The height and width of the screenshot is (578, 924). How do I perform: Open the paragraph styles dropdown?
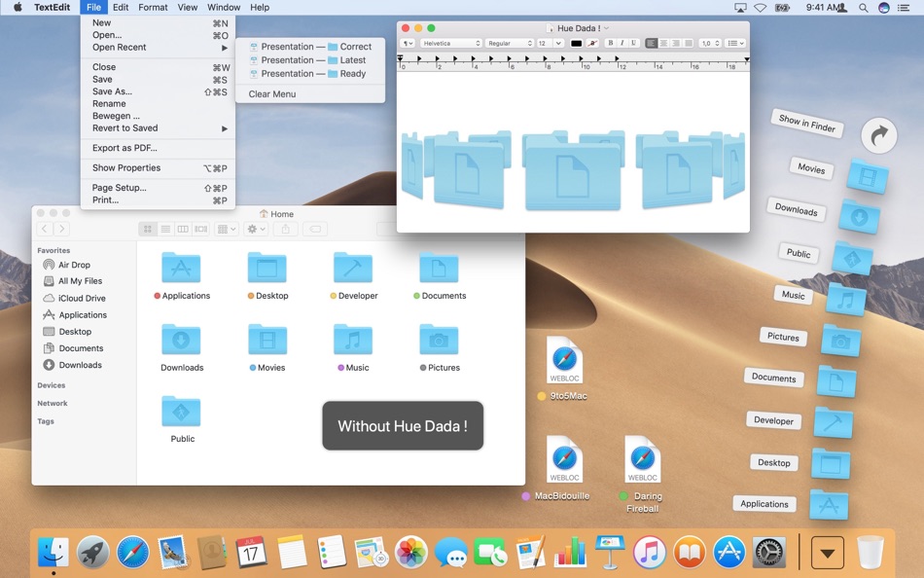pos(408,43)
